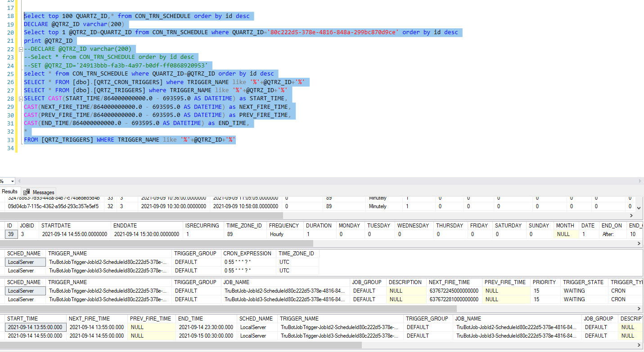Click line number 18 in the editor
644x352 pixels.
pyautogui.click(x=10, y=16)
